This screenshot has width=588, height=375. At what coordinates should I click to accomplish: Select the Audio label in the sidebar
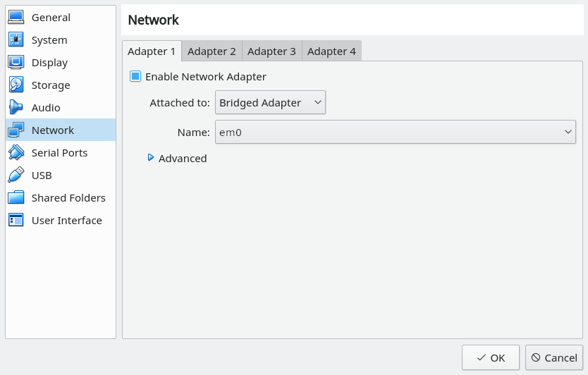(x=46, y=108)
